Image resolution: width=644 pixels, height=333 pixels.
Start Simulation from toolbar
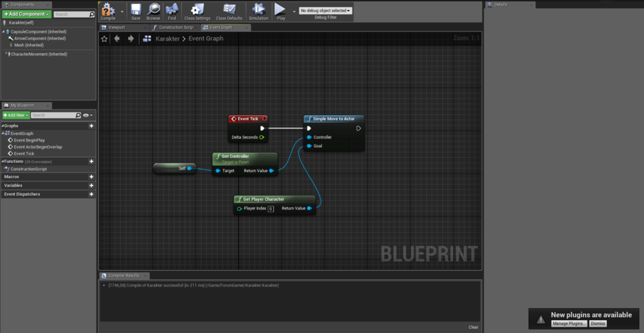pyautogui.click(x=258, y=11)
